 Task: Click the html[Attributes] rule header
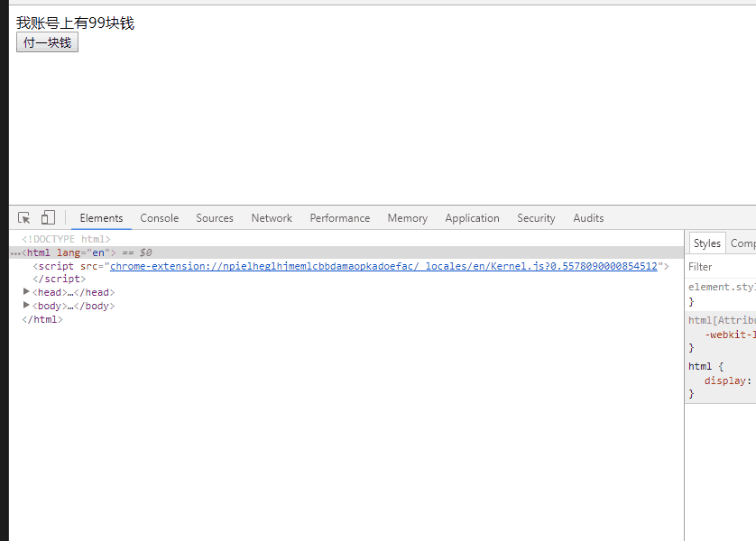(722, 320)
